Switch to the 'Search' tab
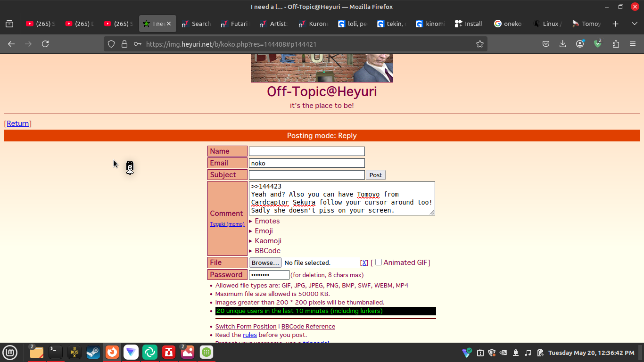This screenshot has height=362, width=644. click(196, 24)
